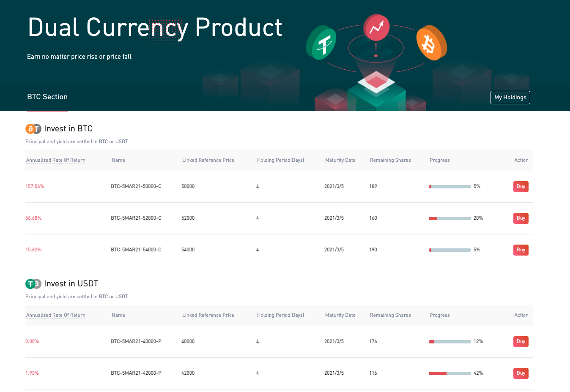Click the Invest in BTC heading
Image resolution: width=570 pixels, height=392 pixels.
point(68,129)
